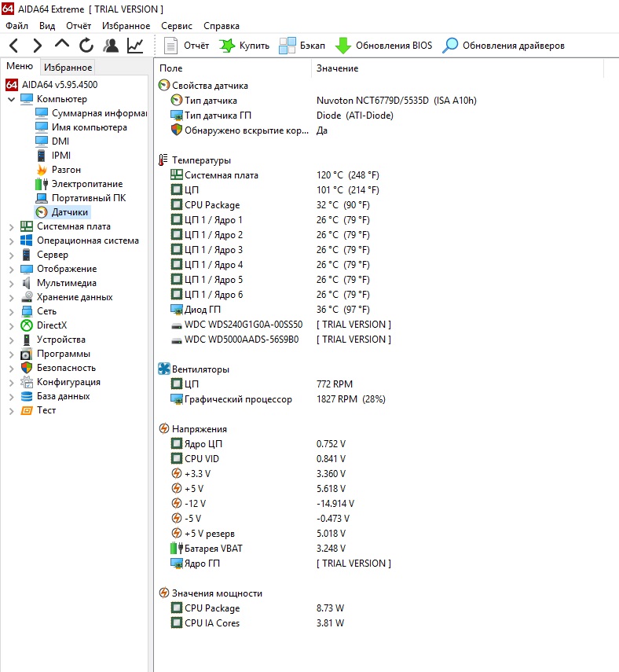Select the AIDA64 v5.95.4500 root item
This screenshot has width=619, height=672.
tap(52, 85)
